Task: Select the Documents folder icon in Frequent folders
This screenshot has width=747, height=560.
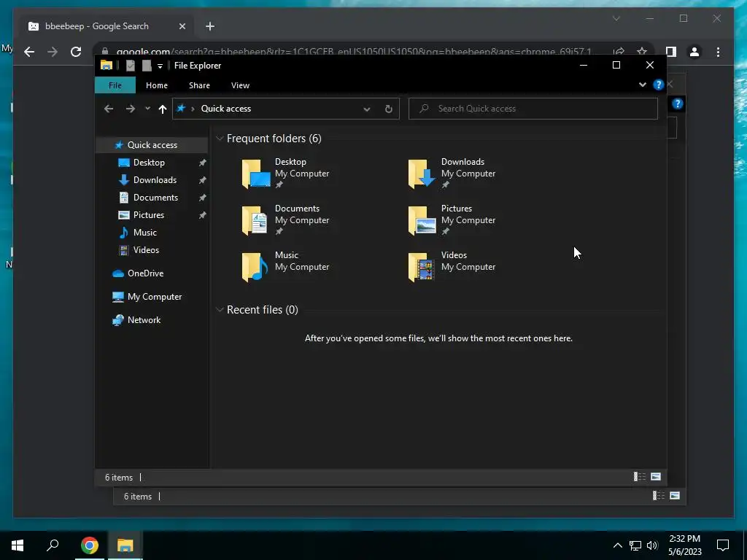Action: pos(255,220)
